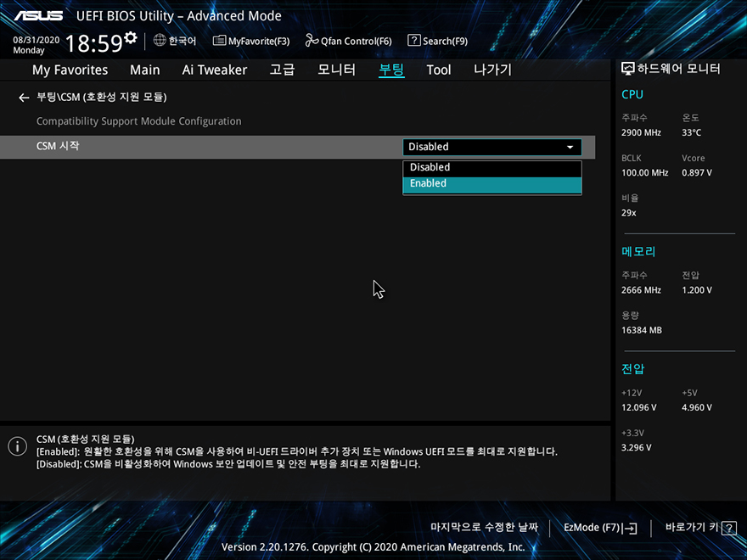Click the 3.296 V value

(636, 448)
